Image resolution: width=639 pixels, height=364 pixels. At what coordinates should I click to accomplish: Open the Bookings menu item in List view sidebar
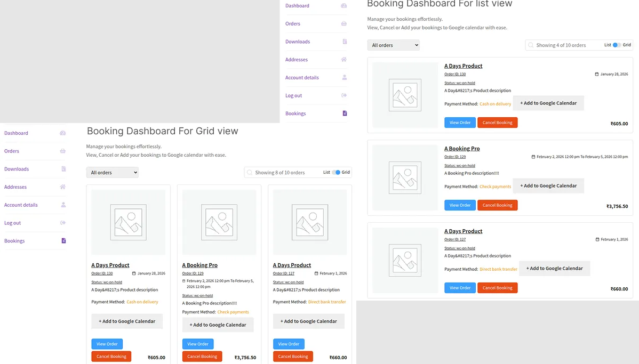click(x=295, y=114)
